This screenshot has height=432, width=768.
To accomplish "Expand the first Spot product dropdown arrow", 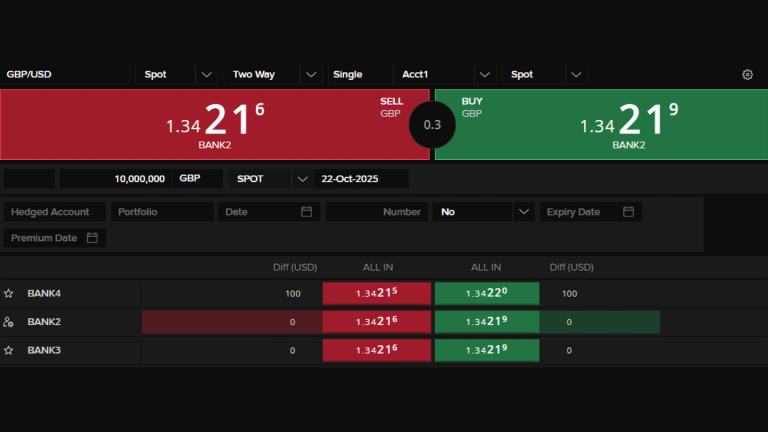I will point(207,74).
